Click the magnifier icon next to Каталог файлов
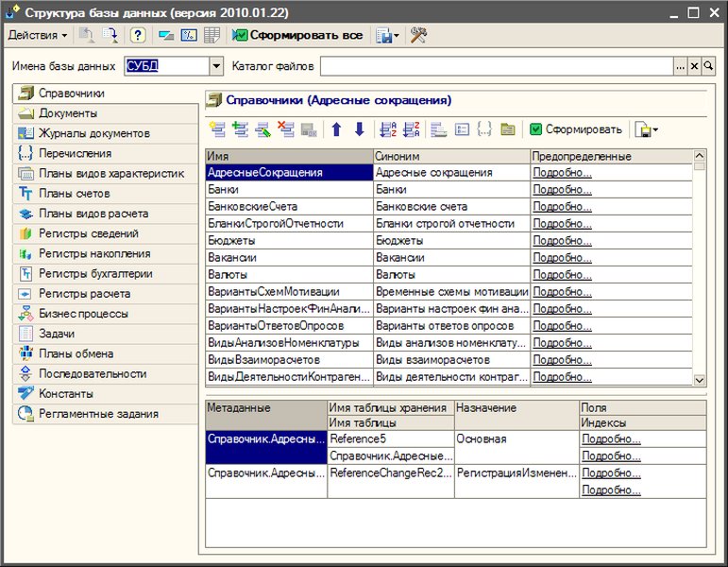Screen dimensions: 728x567 point(708,66)
